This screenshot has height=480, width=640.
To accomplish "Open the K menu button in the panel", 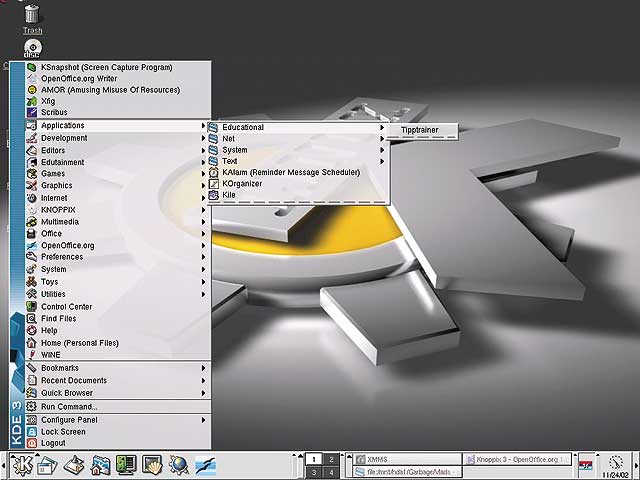I will [x=22, y=465].
